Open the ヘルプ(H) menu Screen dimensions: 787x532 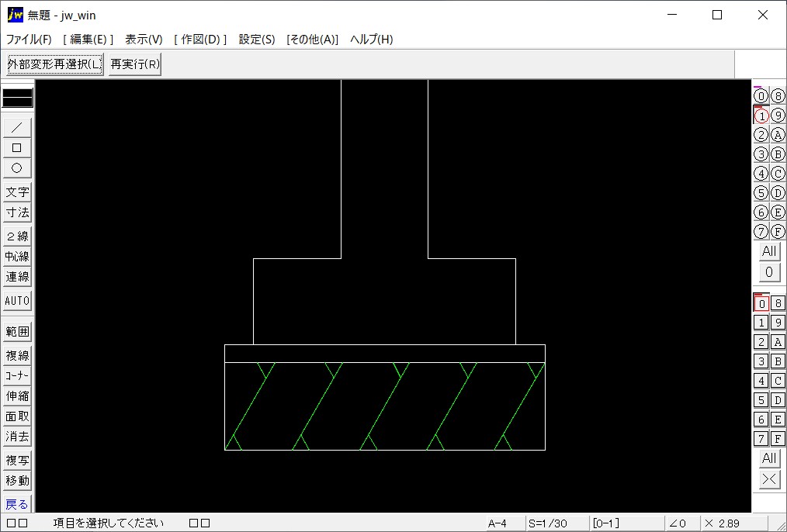(372, 40)
